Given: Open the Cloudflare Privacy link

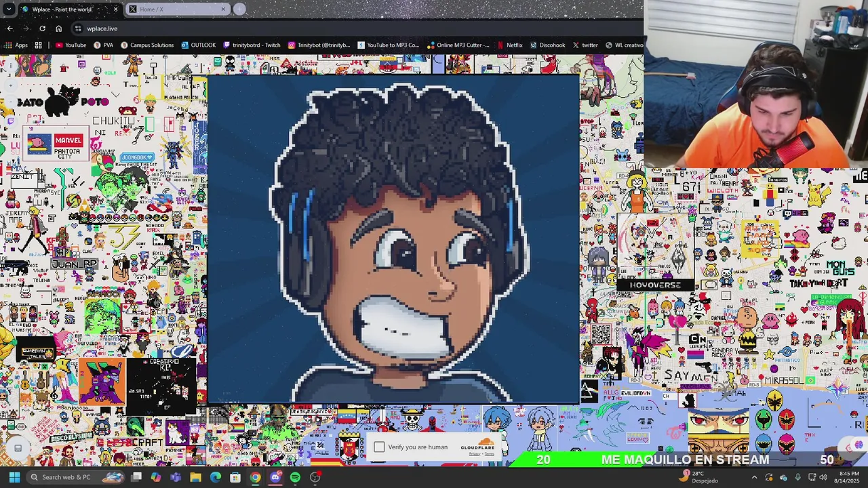Looking at the screenshot, I should (474, 454).
